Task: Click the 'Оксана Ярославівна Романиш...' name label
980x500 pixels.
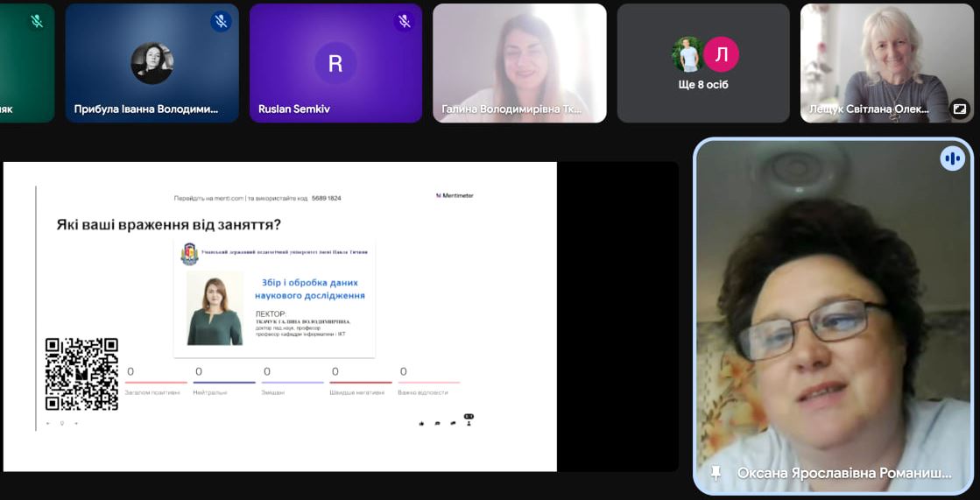Action: pos(844,473)
